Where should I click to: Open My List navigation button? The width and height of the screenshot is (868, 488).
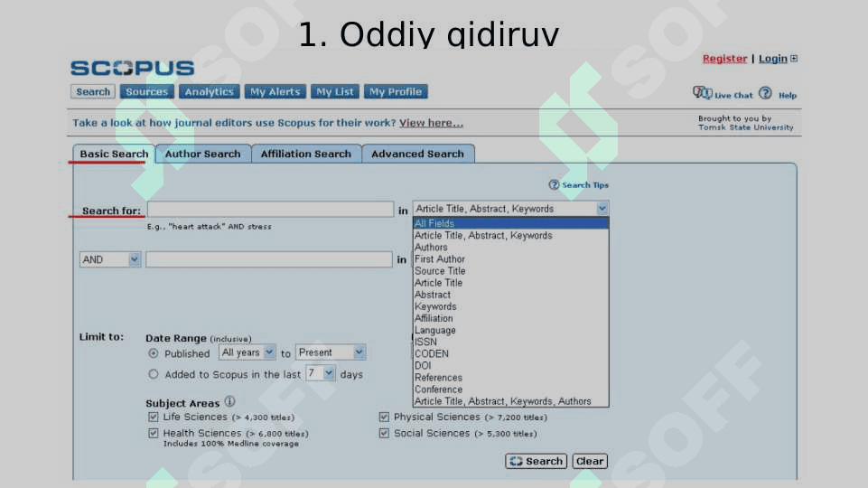click(335, 92)
